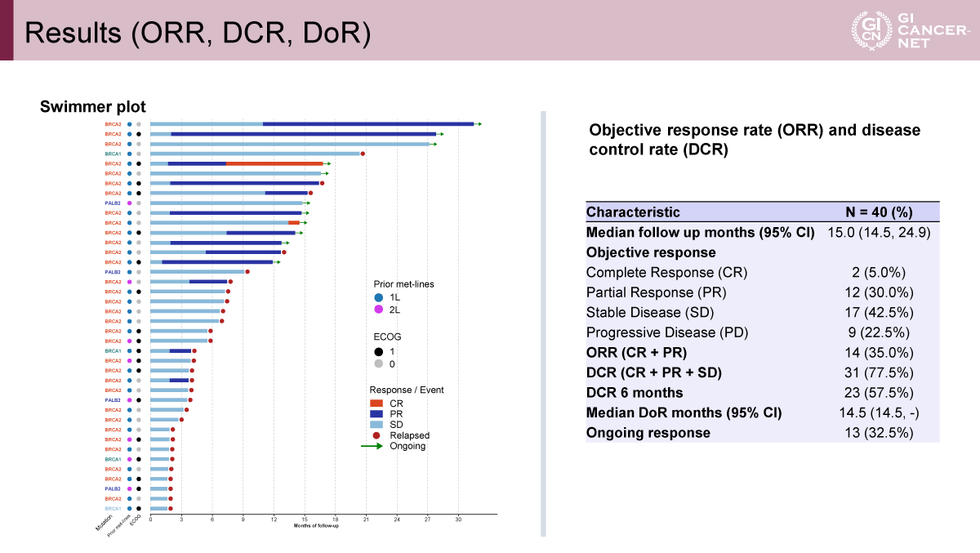Image resolution: width=980 pixels, height=553 pixels.
Task: Click the black ECOG 1 legend dot
Action: click(379, 350)
